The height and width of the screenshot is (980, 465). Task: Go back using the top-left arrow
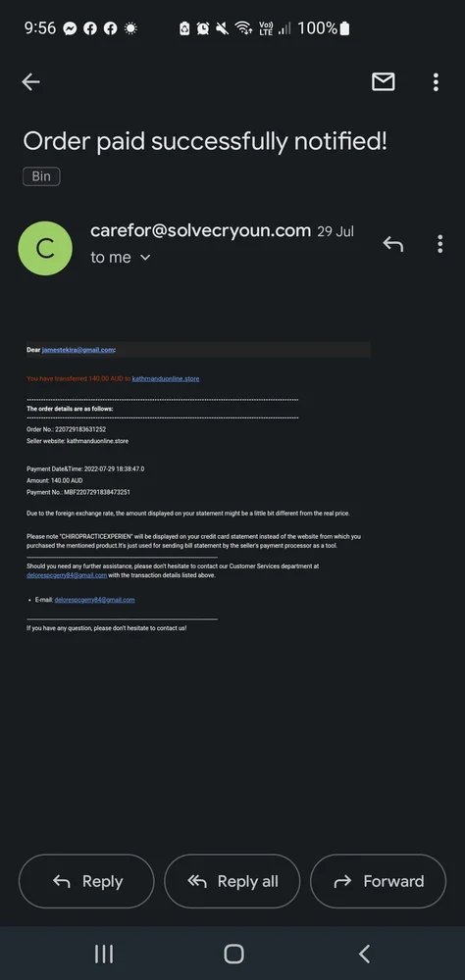click(x=30, y=82)
